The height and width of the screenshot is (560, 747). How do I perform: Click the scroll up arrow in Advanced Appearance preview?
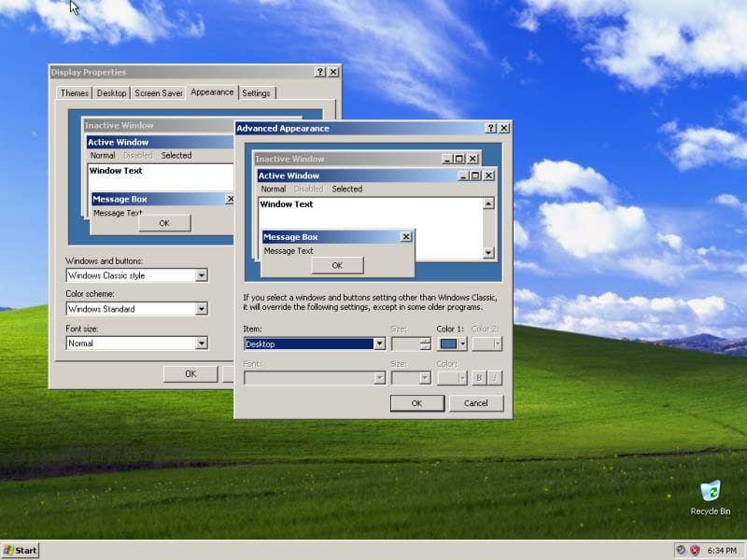487,203
